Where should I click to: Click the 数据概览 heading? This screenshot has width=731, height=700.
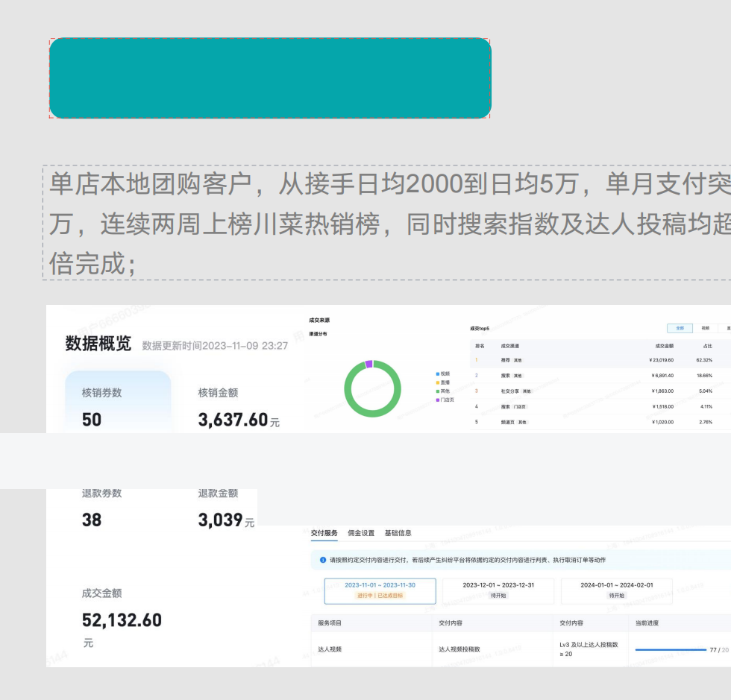pyautogui.click(x=98, y=343)
